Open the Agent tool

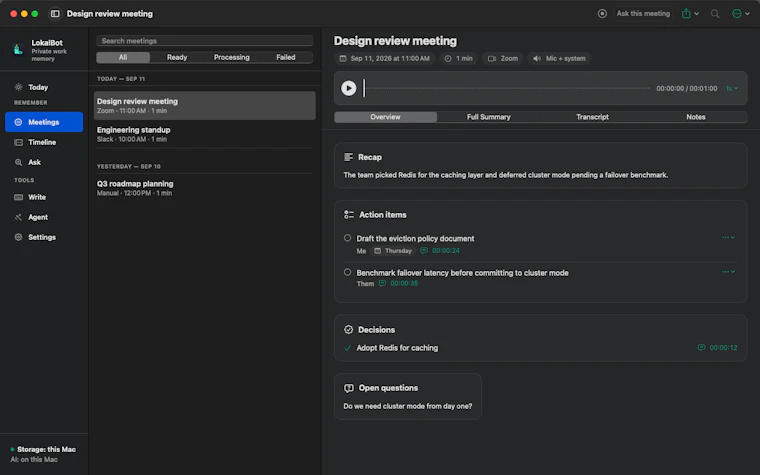44,217
